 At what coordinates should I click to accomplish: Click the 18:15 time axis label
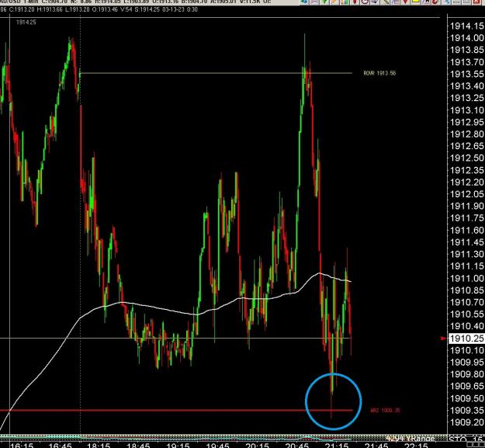pyautogui.click(x=99, y=446)
